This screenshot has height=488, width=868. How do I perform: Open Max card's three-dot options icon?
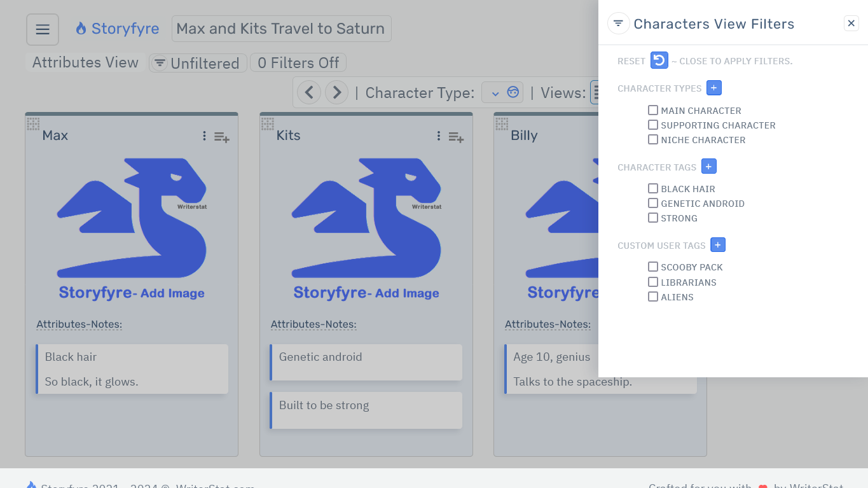[204, 136]
